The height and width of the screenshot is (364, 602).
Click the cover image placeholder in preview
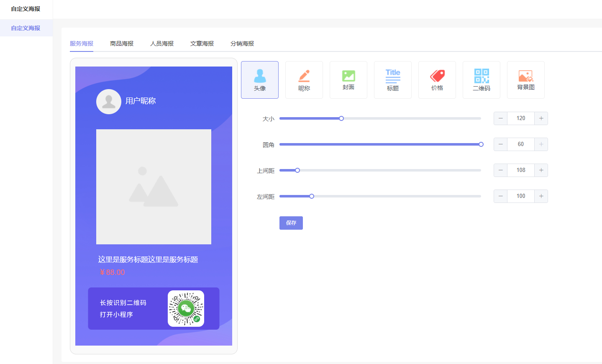coord(154,187)
